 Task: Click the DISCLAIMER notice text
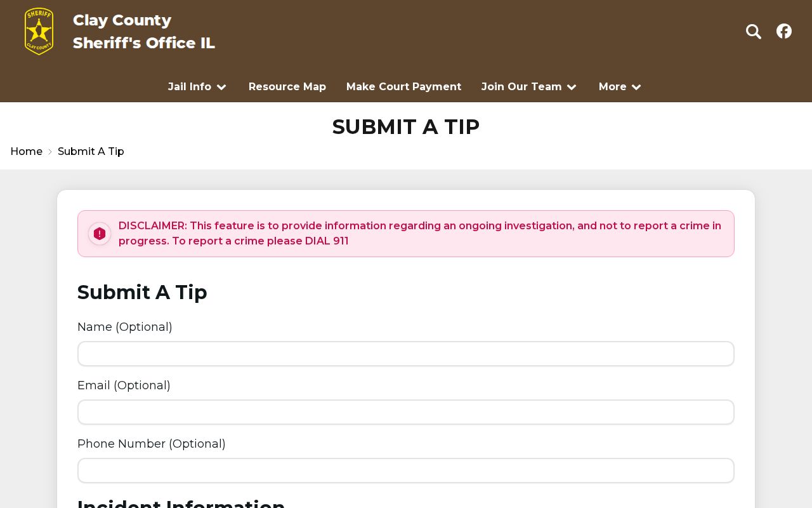click(420, 234)
